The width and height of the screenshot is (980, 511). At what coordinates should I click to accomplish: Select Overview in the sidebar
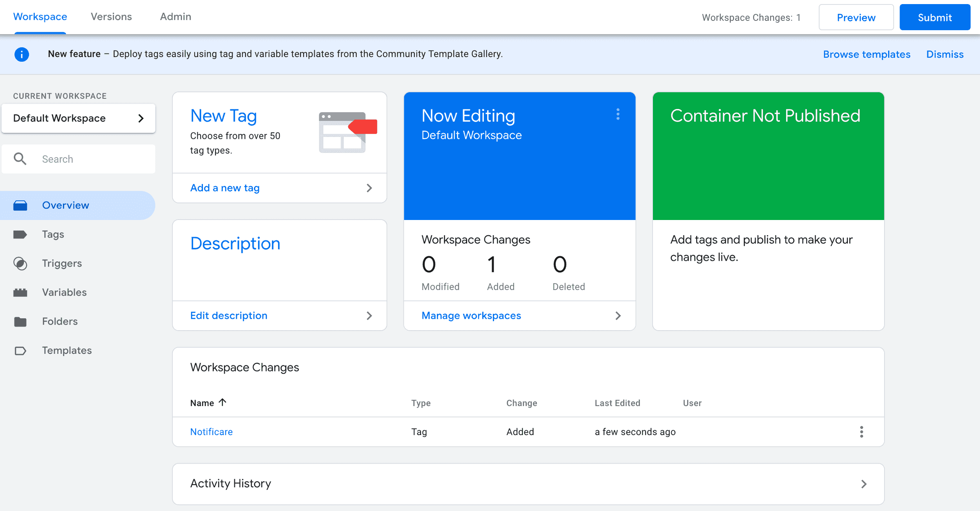(x=78, y=205)
